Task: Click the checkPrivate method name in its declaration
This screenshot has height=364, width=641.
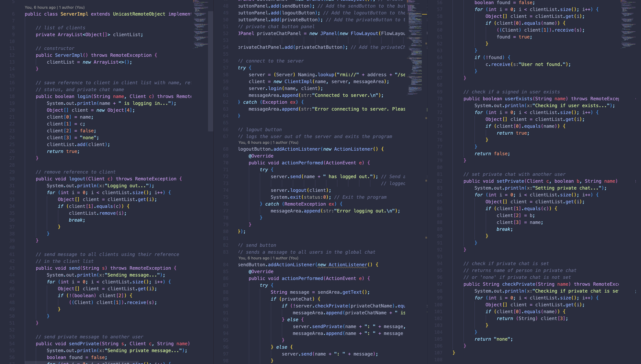Action: pos(518,284)
